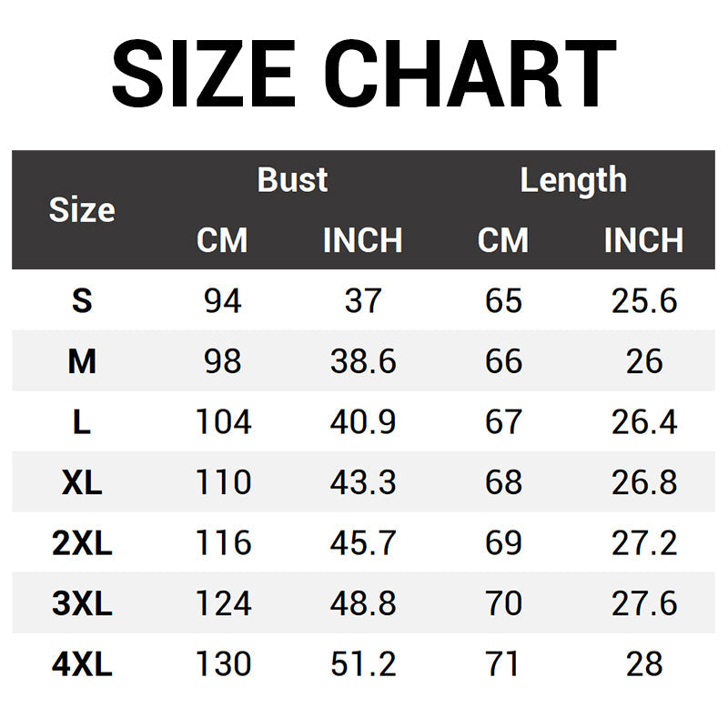The height and width of the screenshot is (728, 728).
Task: Select the 3XL size row label
Action: point(82,603)
